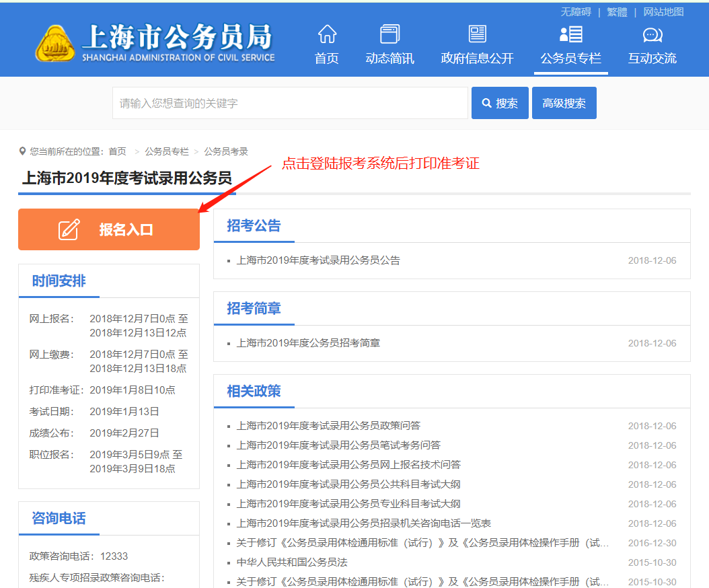Click the 咨询电话 panel heading
Screen dimensions: 709x588
(x=59, y=518)
